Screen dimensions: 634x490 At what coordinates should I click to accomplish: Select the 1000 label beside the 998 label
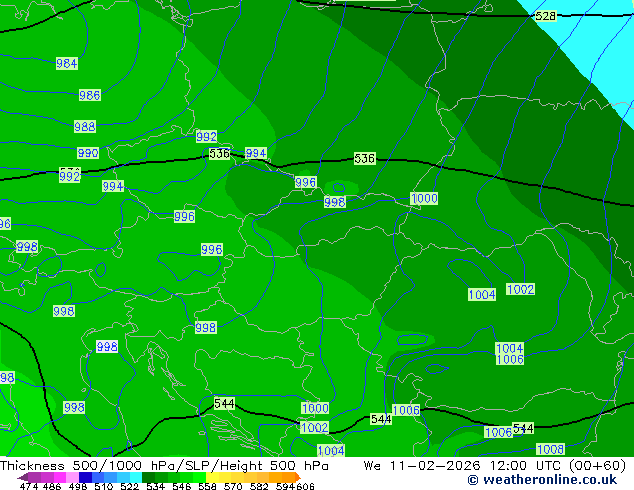pos(424,199)
